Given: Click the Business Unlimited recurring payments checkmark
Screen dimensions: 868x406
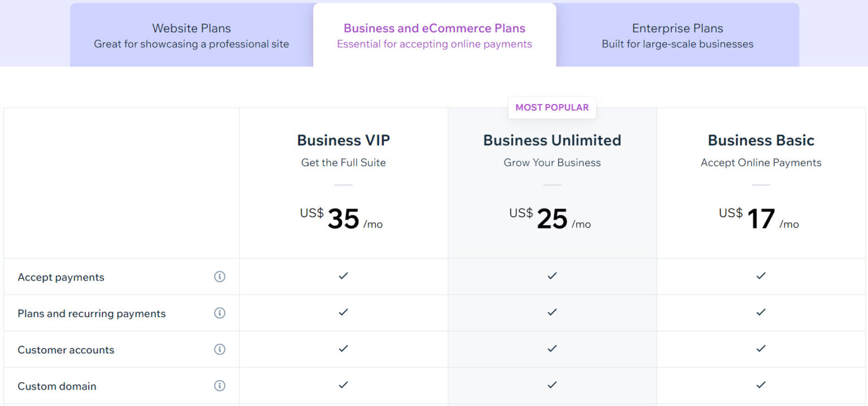Looking at the screenshot, I should click(x=552, y=313).
